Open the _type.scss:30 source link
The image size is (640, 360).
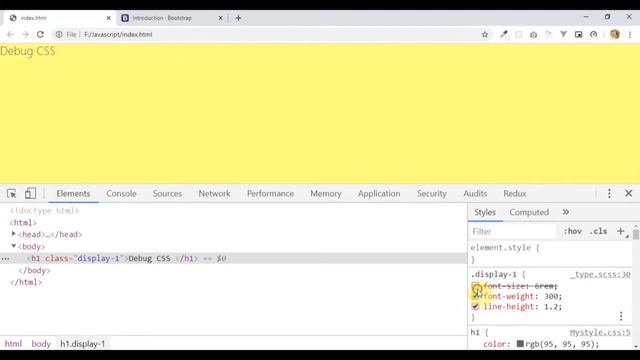click(600, 274)
